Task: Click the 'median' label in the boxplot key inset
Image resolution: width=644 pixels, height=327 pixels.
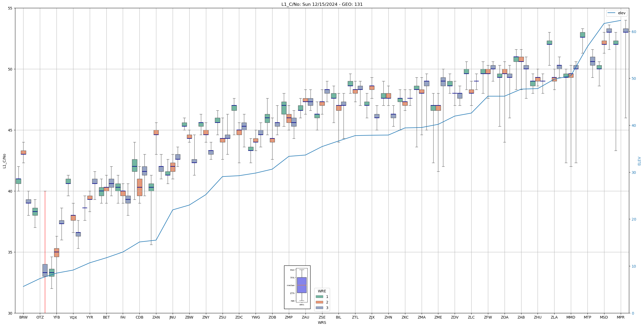Action: [290, 285]
